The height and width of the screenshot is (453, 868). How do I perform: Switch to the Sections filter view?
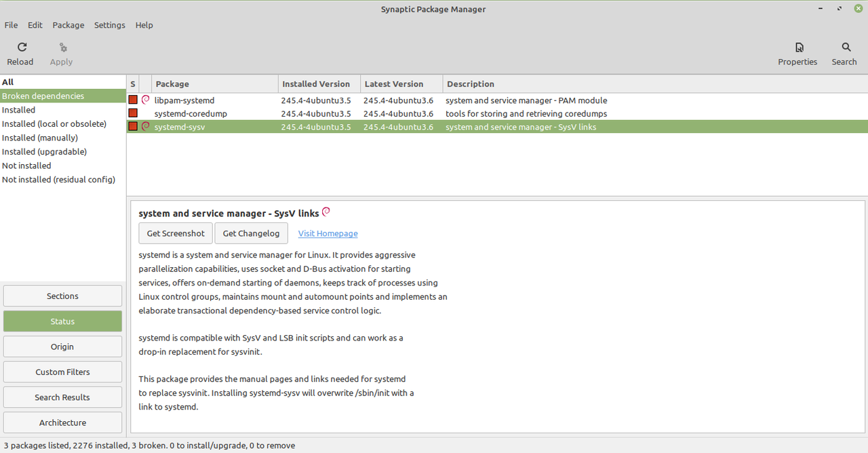coord(62,296)
